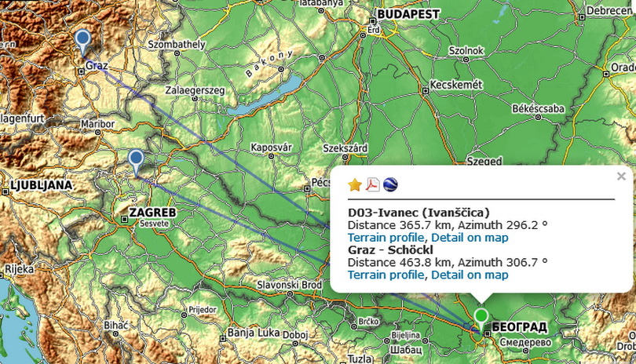636x364 pixels.
Task: Open Terrain profile for Graz - Schöckl
Action: point(386,275)
